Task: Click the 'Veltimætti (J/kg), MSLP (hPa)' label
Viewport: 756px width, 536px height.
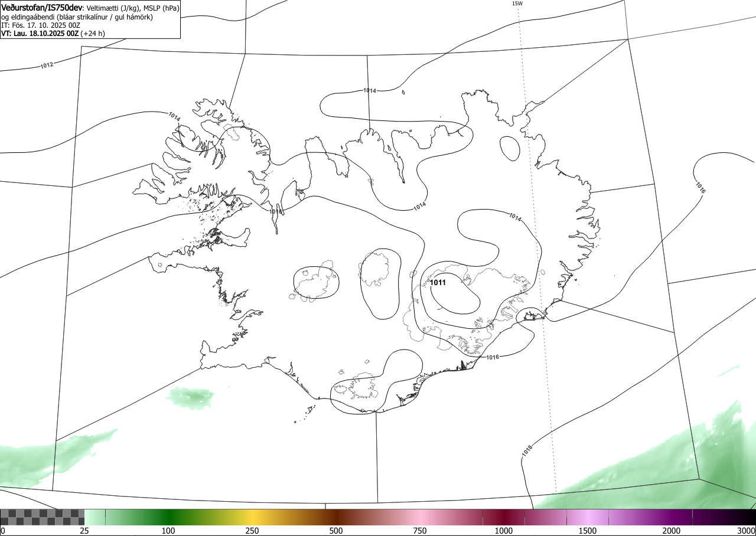Action: 132,8
